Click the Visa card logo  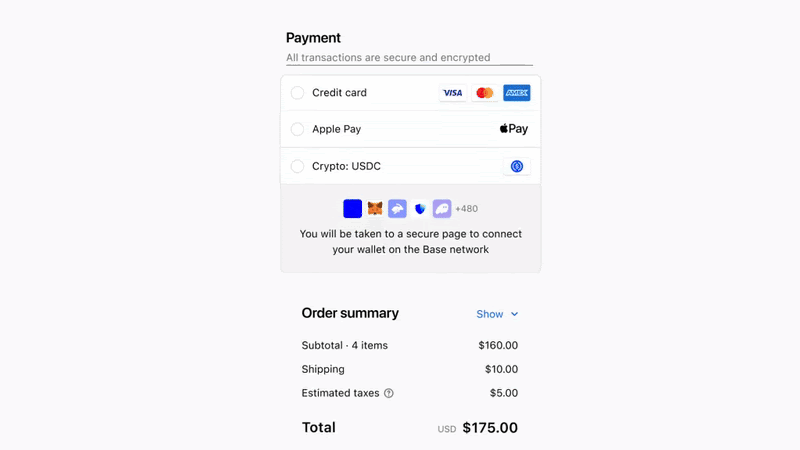pos(453,93)
